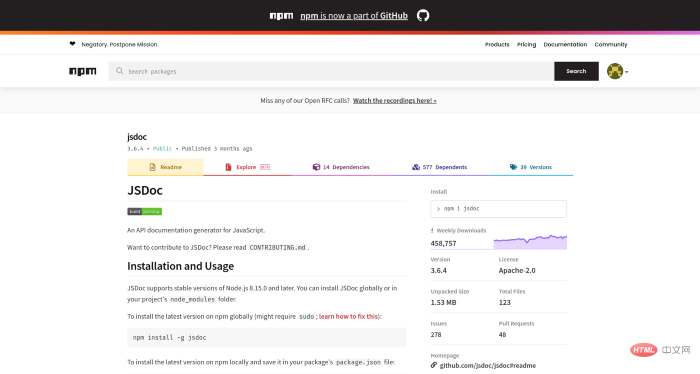Open the 14 Dependencies tab

click(341, 167)
